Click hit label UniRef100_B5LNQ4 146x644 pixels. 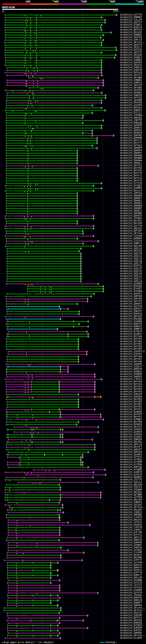click(x=131, y=319)
